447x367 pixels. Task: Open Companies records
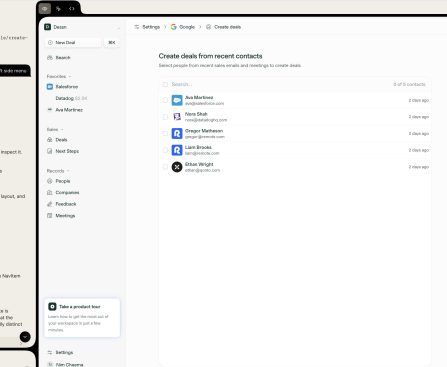[x=67, y=193]
